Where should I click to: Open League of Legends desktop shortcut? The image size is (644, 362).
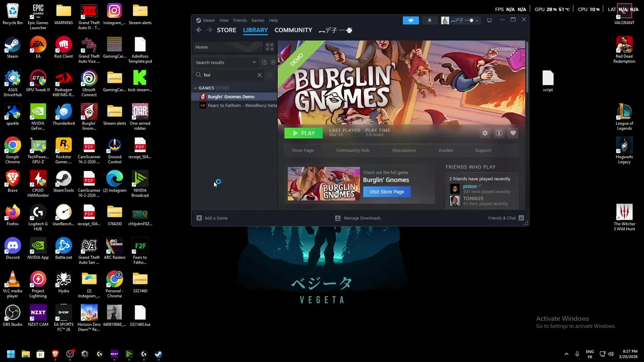[x=624, y=117]
